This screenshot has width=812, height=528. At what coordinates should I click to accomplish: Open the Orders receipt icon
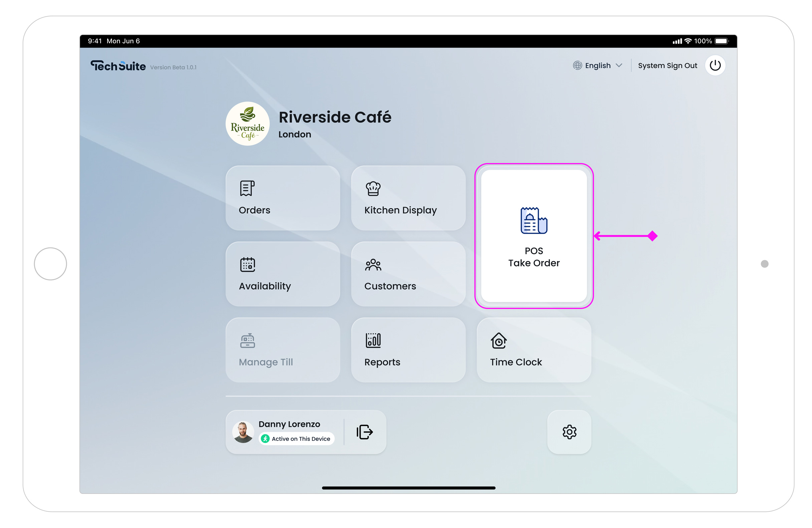247,188
